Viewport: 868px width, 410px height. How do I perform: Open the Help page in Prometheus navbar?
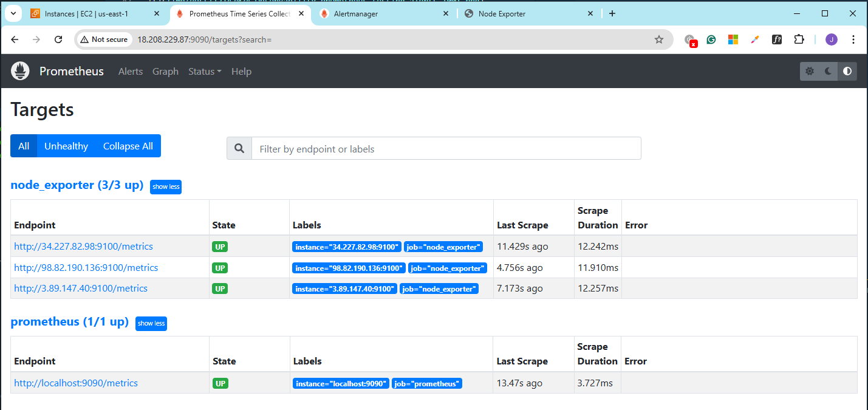pyautogui.click(x=241, y=71)
